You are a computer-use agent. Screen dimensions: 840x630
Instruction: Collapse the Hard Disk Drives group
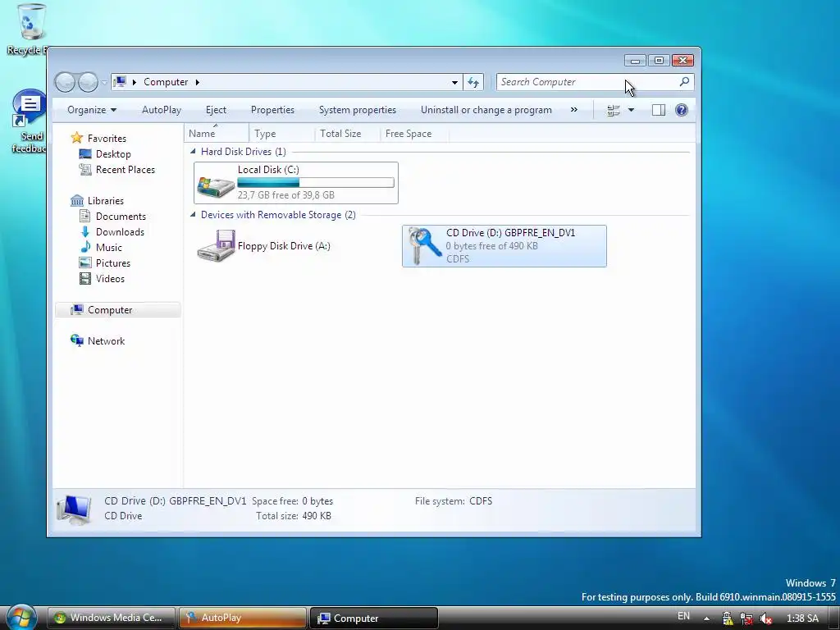(x=193, y=152)
